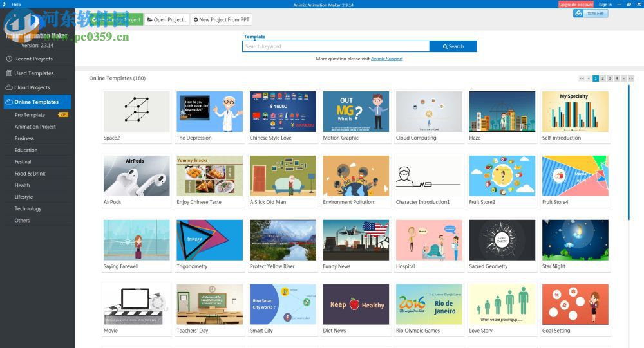The height and width of the screenshot is (348, 644).
Task: Select the Education template category
Action: click(26, 151)
